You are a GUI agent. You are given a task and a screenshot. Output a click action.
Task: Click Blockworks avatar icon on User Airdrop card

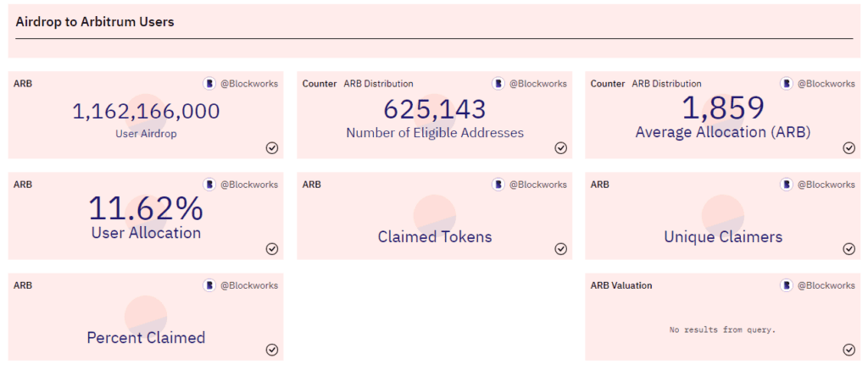coord(209,84)
